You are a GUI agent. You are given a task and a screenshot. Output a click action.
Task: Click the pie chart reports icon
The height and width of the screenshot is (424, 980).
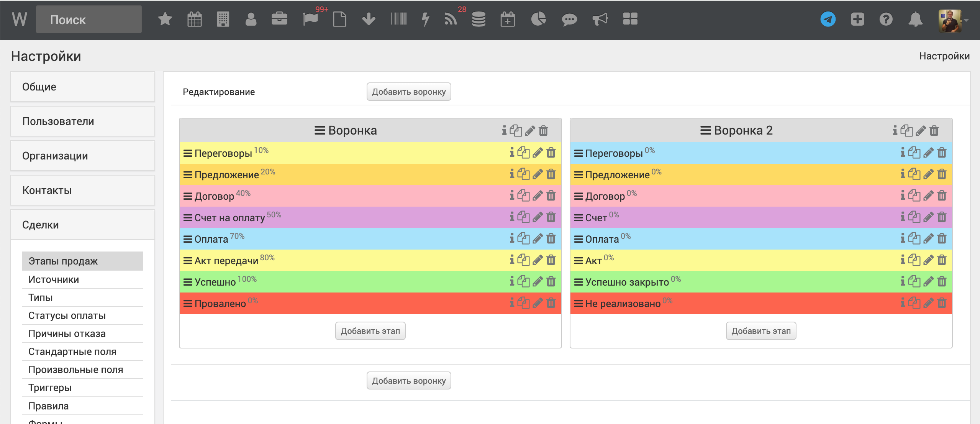coord(538,19)
